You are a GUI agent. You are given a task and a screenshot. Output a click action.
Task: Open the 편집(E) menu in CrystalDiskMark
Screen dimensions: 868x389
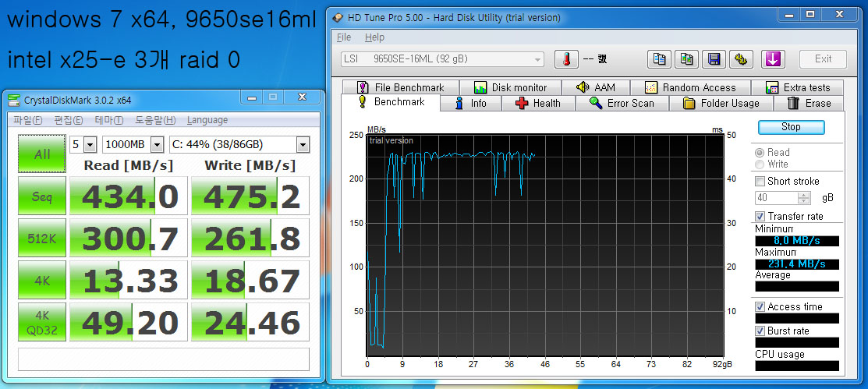tap(69, 120)
